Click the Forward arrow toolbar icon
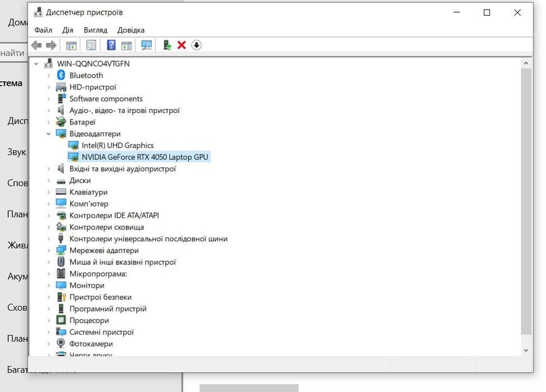546x392 pixels. click(x=51, y=45)
